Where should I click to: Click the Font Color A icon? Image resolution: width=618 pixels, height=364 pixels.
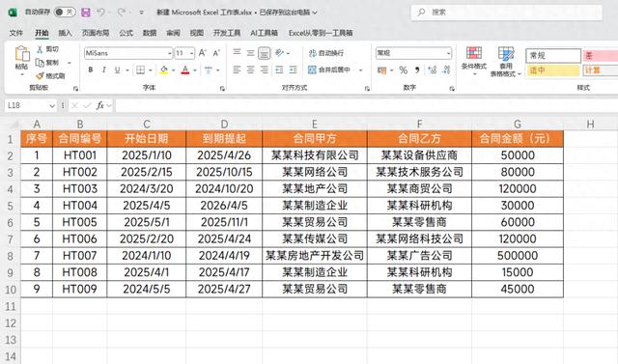(x=185, y=70)
